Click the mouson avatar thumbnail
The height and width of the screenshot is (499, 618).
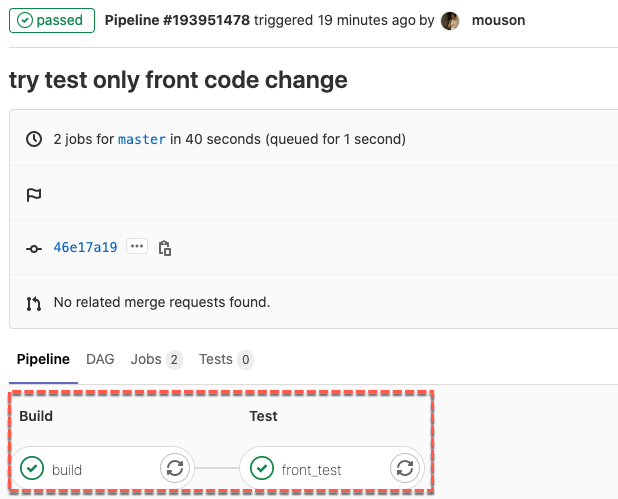(x=450, y=21)
